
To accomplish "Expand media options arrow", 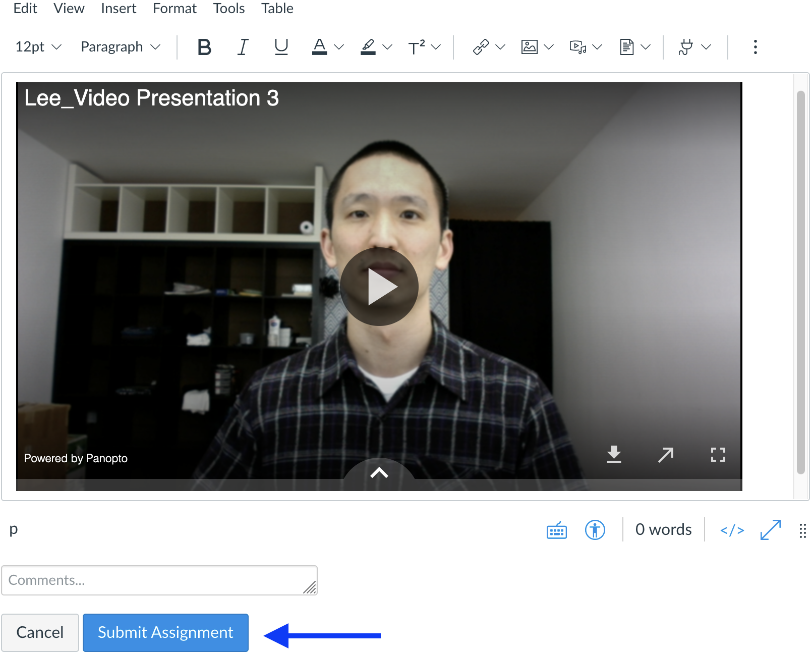I will click(597, 47).
